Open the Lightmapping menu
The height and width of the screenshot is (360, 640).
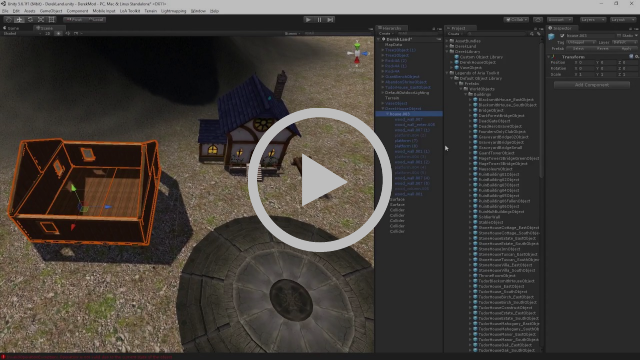[173, 11]
